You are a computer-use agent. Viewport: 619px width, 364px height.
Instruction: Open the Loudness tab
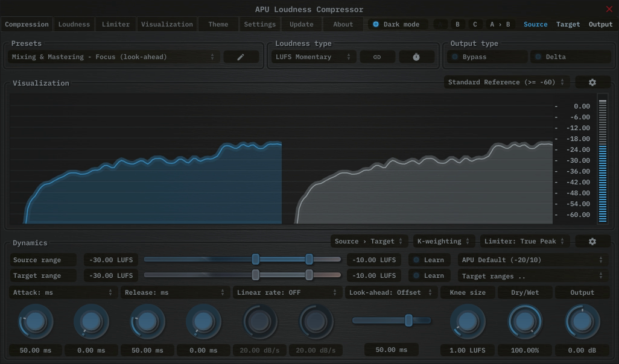click(74, 24)
